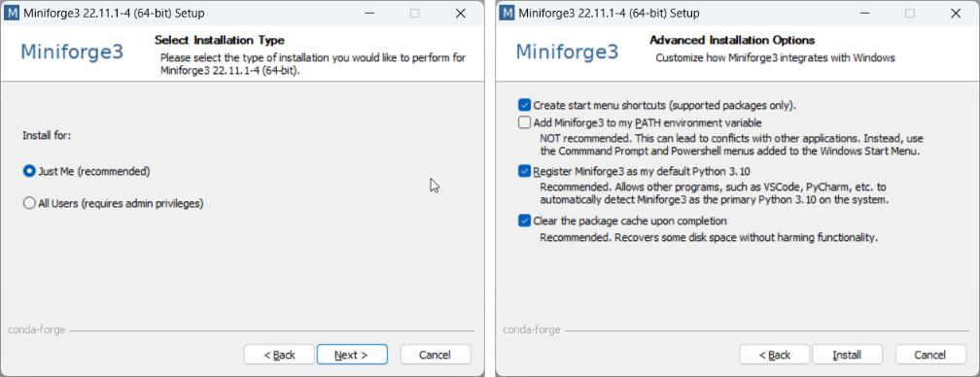Toggle Register Miniforge3 as default Python 3.10
This screenshot has width=980, height=377.
(524, 171)
